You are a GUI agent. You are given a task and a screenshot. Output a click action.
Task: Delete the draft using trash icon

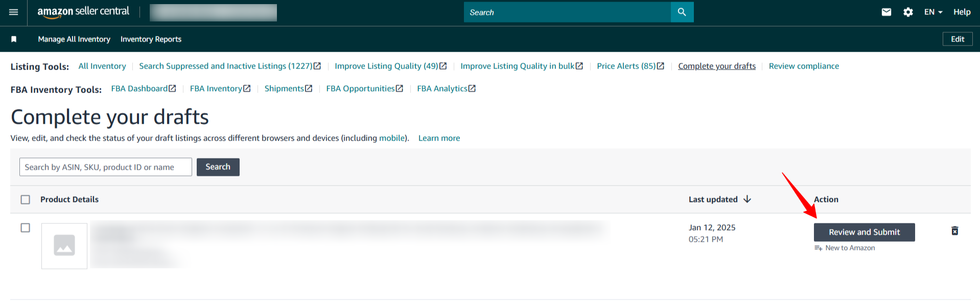coord(954,231)
